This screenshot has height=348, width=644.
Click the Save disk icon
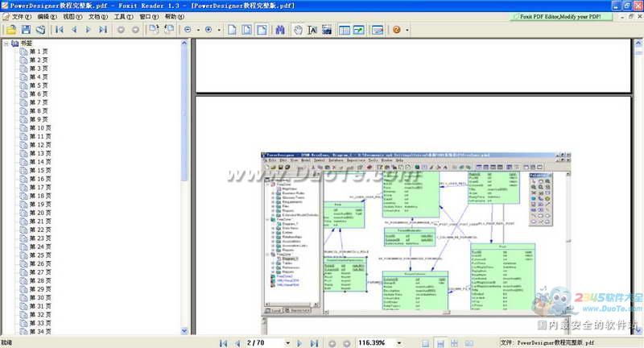[x=26, y=30]
